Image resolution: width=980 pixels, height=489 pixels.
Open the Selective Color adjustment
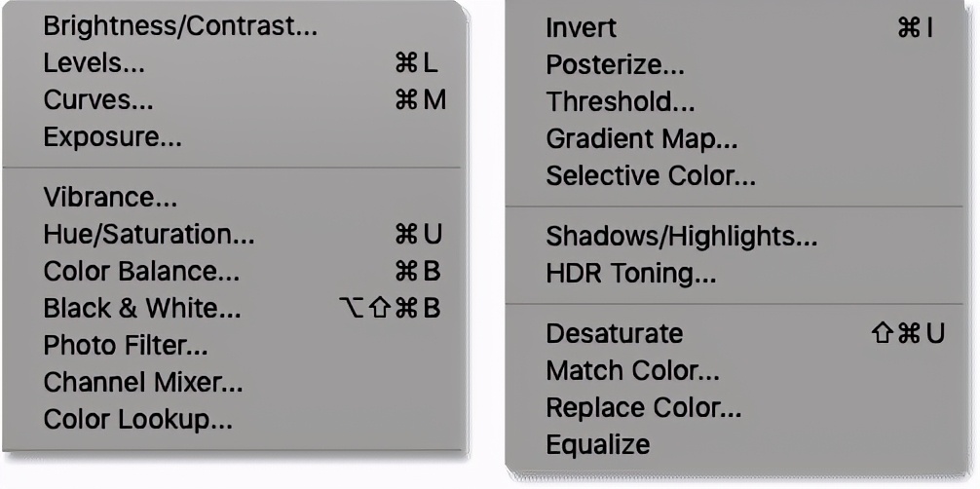point(651,176)
